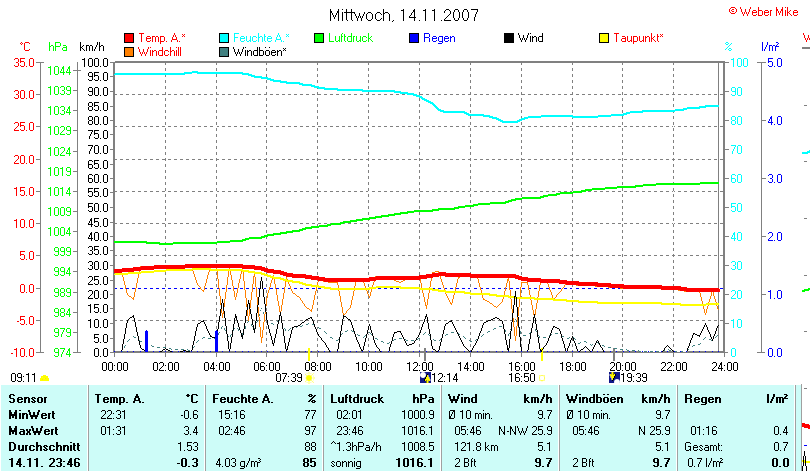Click the Windböen* legend label

pos(259,52)
